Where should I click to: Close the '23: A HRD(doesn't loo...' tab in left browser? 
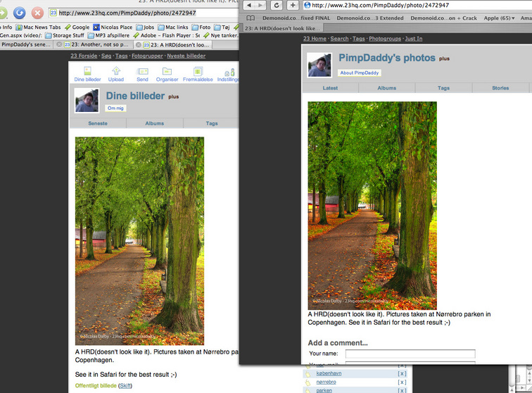(x=139, y=44)
